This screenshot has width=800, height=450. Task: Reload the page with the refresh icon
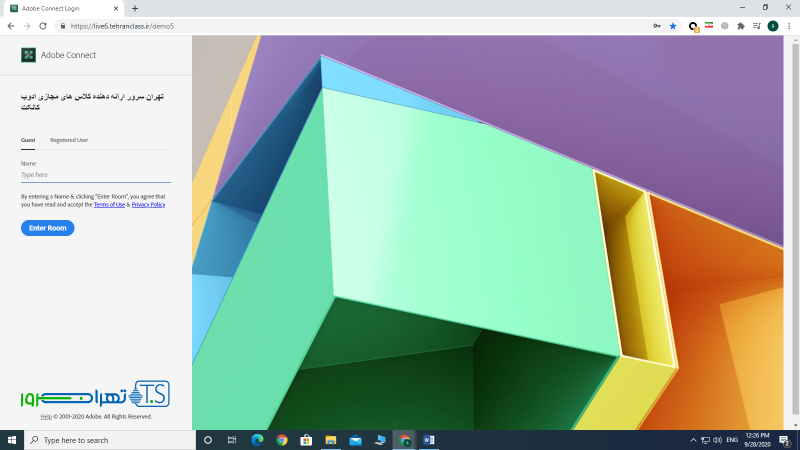pyautogui.click(x=43, y=26)
